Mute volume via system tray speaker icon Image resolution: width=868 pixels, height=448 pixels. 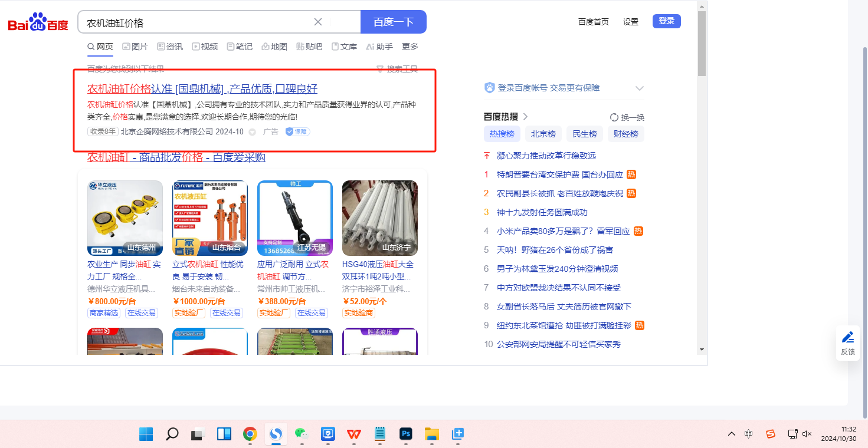tap(807, 434)
